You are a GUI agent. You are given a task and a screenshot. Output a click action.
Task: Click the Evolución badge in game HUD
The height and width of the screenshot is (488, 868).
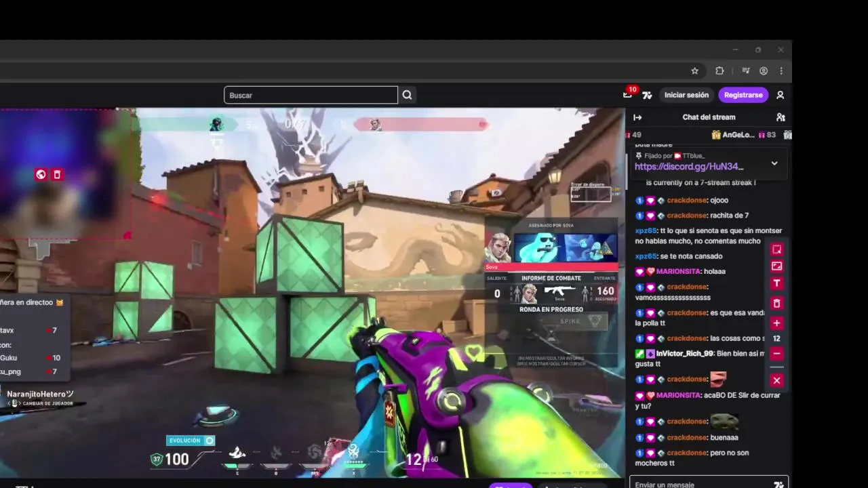191,441
